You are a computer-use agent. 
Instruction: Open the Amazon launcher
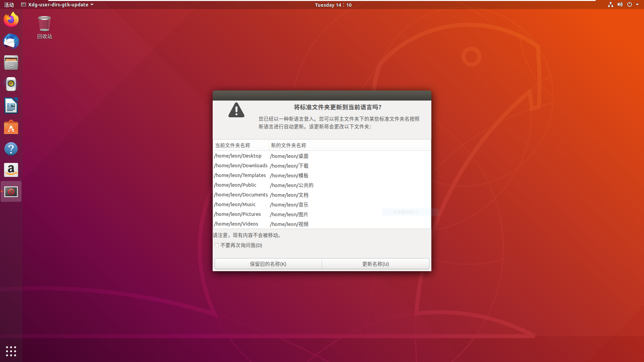[x=11, y=170]
